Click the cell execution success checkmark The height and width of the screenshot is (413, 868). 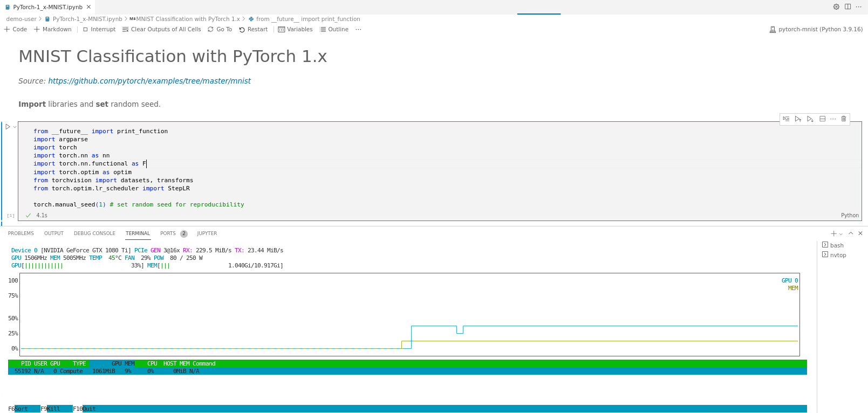coord(28,215)
